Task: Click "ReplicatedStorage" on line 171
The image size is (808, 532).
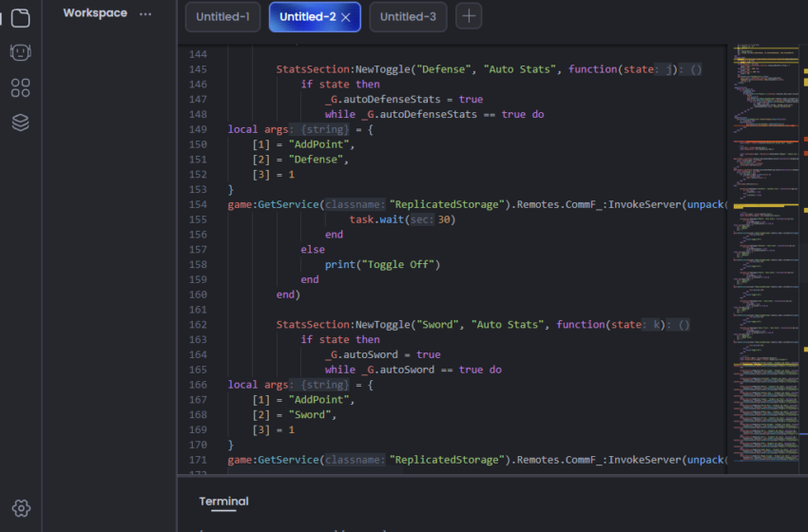Action: point(448,460)
